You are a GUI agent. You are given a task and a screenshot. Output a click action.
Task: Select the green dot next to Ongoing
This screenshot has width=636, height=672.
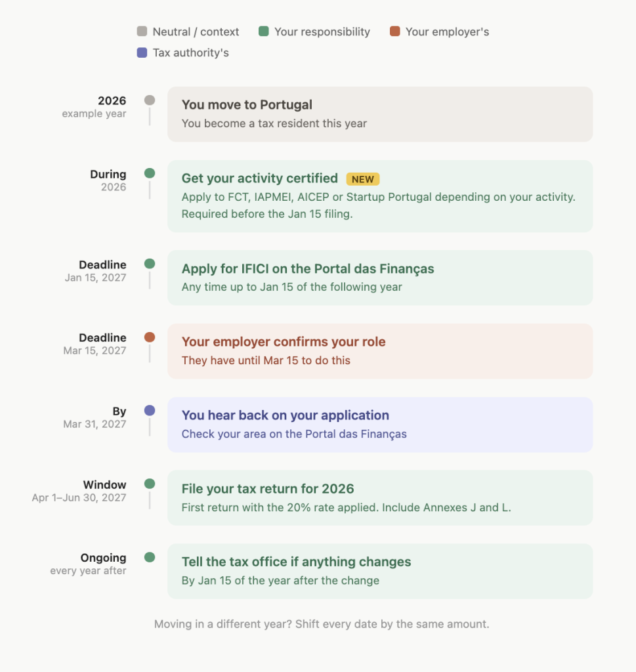[x=150, y=557]
